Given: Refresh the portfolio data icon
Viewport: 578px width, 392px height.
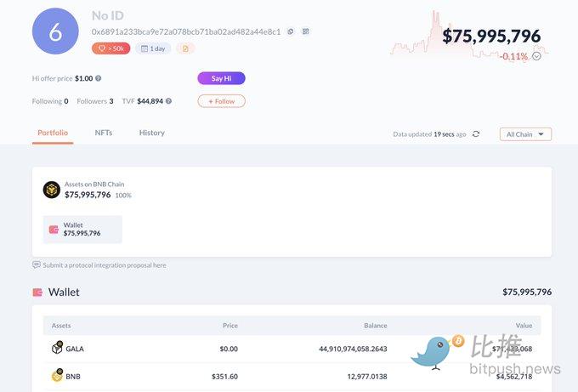Looking at the screenshot, I should pos(476,134).
